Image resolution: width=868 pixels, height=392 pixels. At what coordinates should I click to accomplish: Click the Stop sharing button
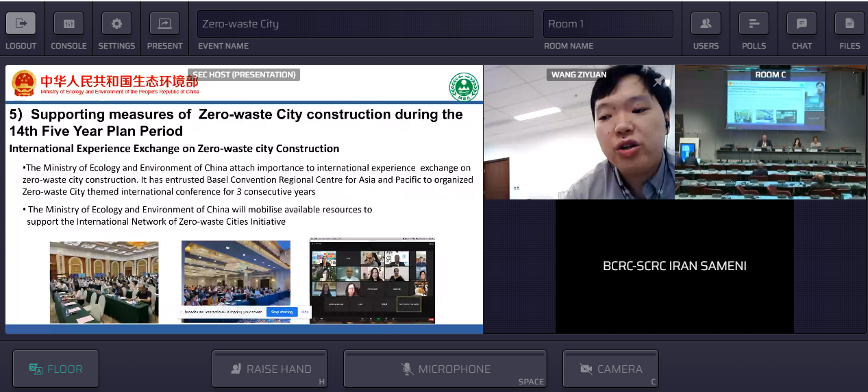(x=282, y=312)
